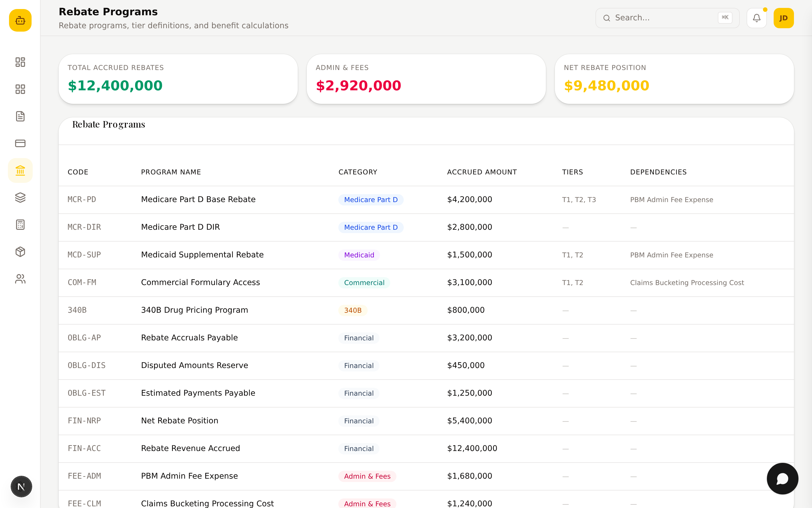Open the credit card icon in sidebar

(x=20, y=143)
